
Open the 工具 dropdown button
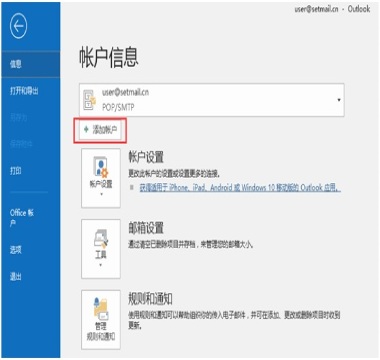[x=101, y=249]
